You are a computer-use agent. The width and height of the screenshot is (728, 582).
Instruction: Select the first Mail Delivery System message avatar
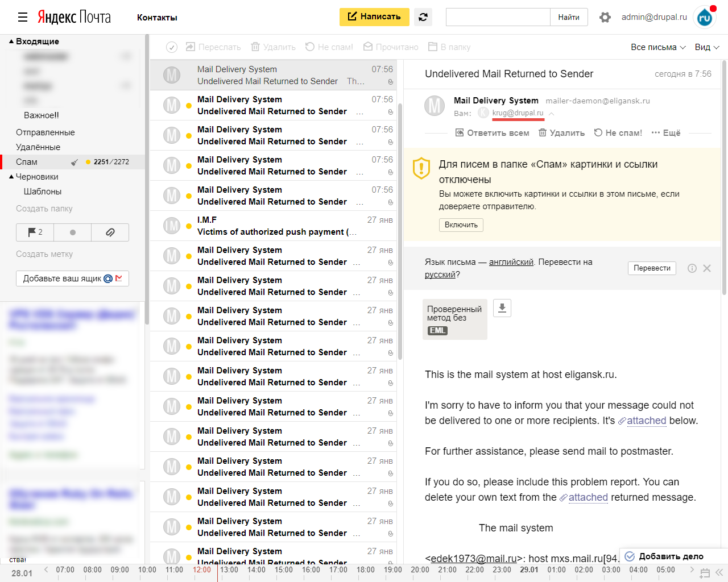(x=172, y=75)
